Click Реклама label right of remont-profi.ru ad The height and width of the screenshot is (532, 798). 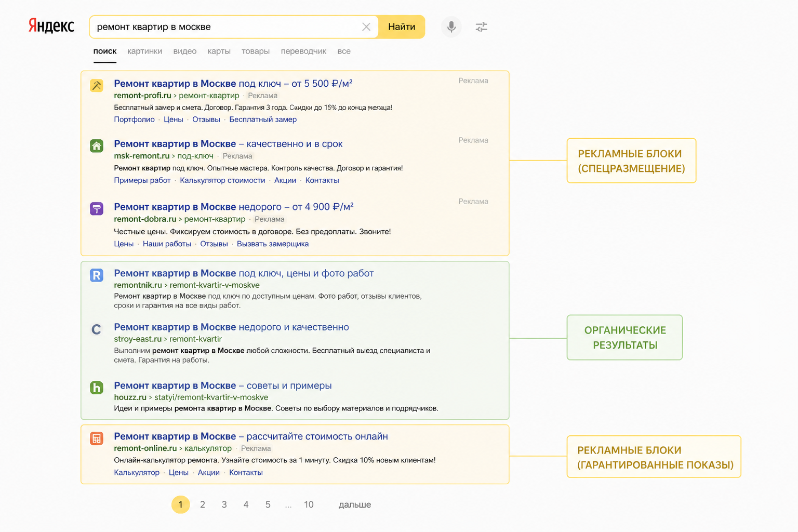point(473,81)
